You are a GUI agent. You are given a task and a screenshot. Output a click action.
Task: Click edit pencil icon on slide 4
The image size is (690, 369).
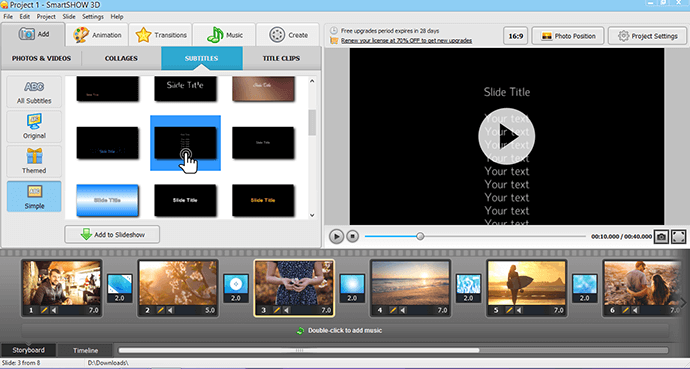(x=393, y=310)
